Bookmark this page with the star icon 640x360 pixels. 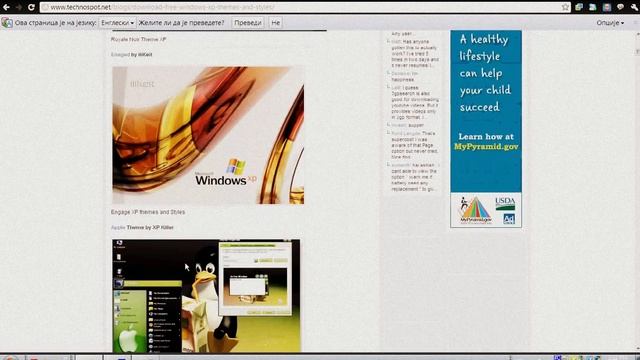pyautogui.click(x=565, y=7)
